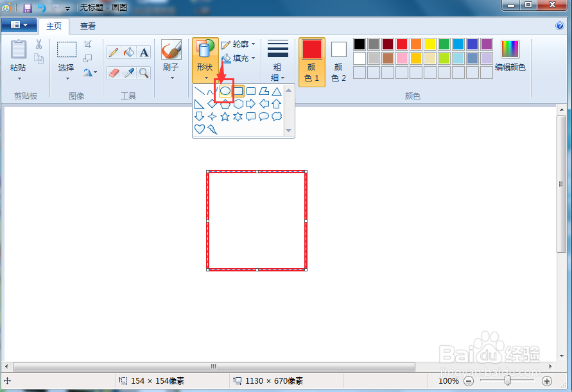The image size is (572, 392).
Task: Open the 轮廓 outline dropdown
Action: 238,44
